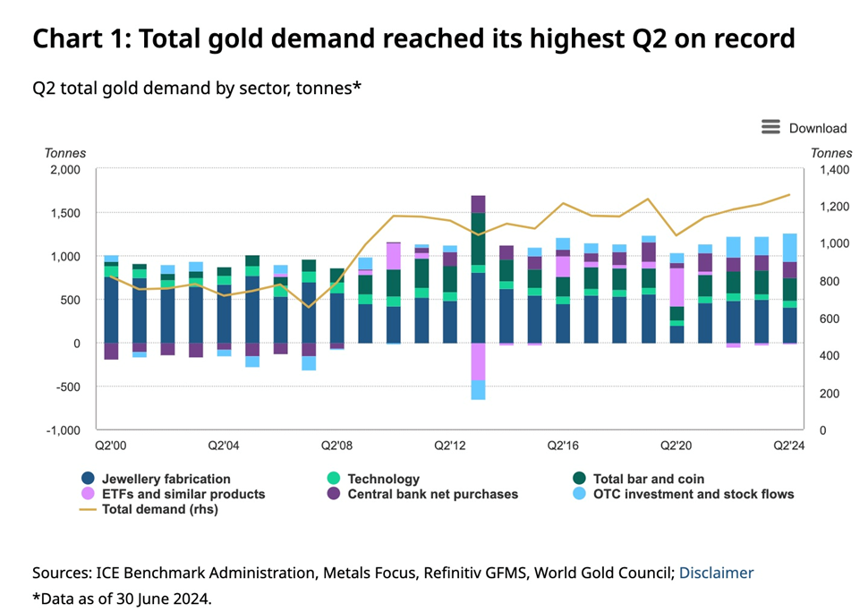This screenshot has width=868, height=612.
Task: Toggle the Total bar and coin series label
Action: [648, 479]
